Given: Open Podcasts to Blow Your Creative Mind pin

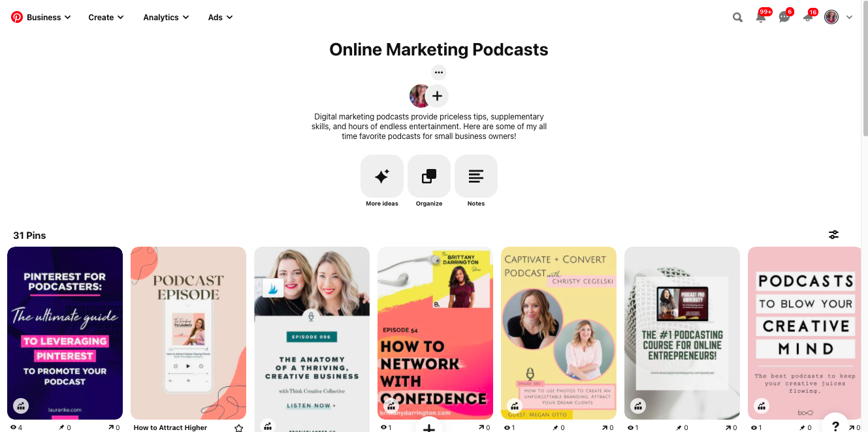Looking at the screenshot, I should tap(805, 333).
